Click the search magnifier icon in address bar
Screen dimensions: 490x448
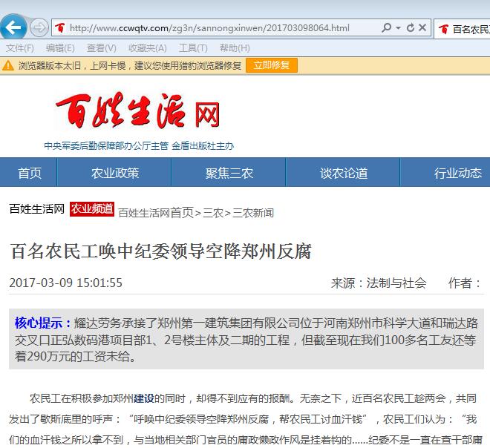386,28
